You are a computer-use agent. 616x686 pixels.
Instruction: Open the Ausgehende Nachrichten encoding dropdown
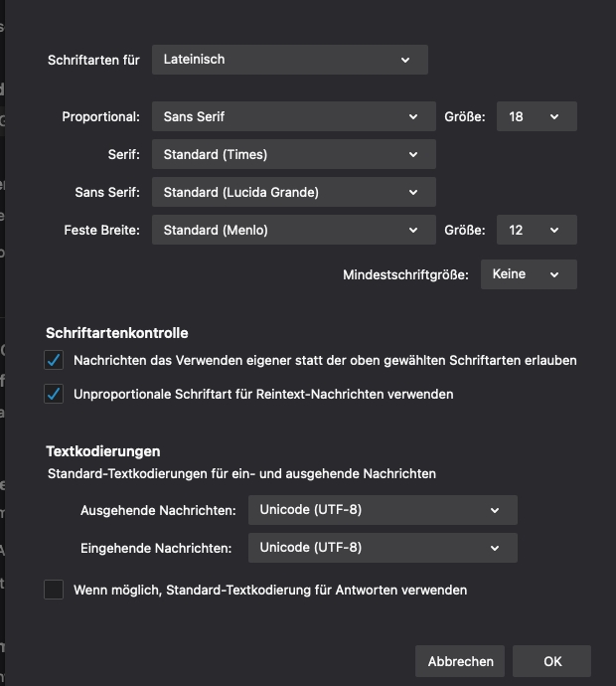(383, 511)
